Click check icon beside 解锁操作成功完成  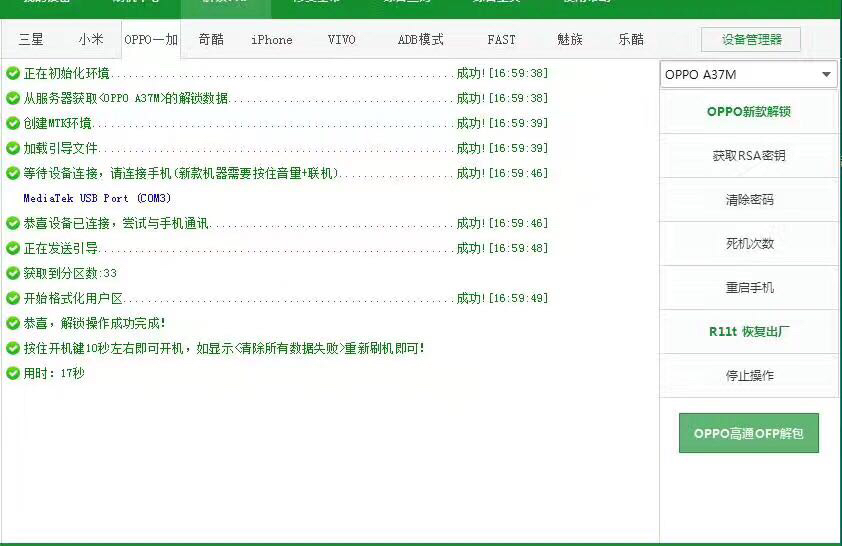[13, 323]
